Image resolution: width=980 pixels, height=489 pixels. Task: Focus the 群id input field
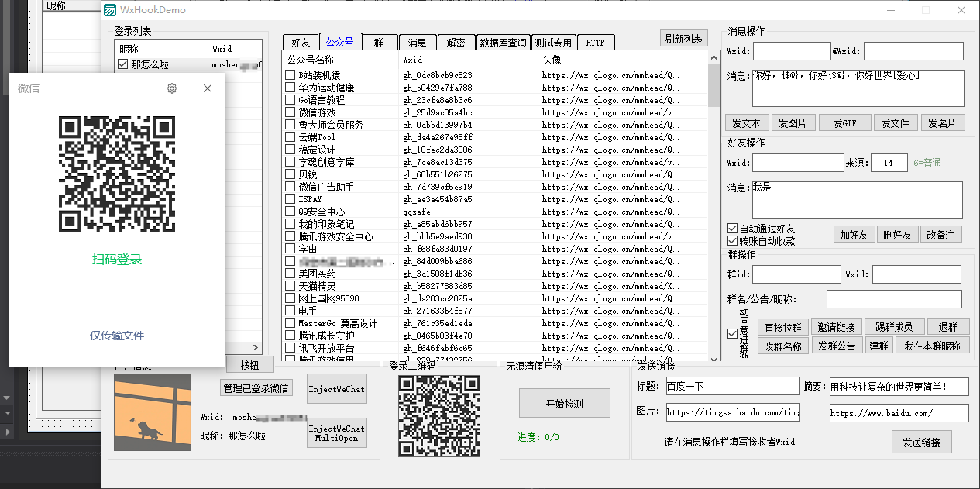point(796,274)
